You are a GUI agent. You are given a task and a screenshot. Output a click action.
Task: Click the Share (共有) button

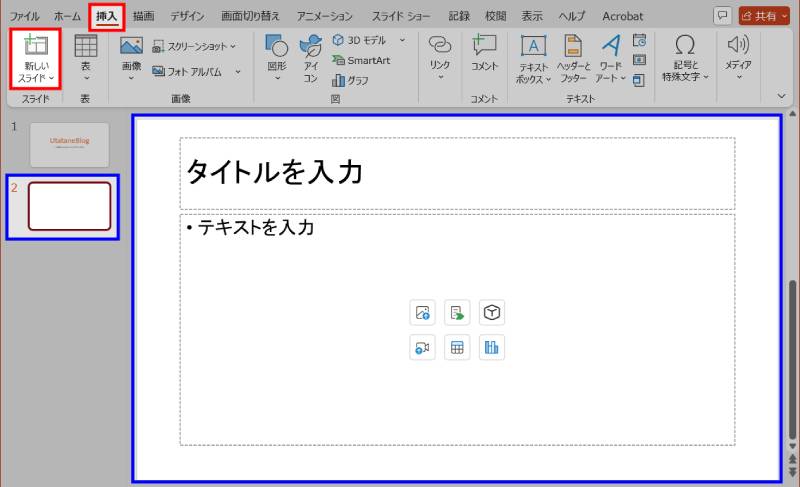pyautogui.click(x=760, y=16)
